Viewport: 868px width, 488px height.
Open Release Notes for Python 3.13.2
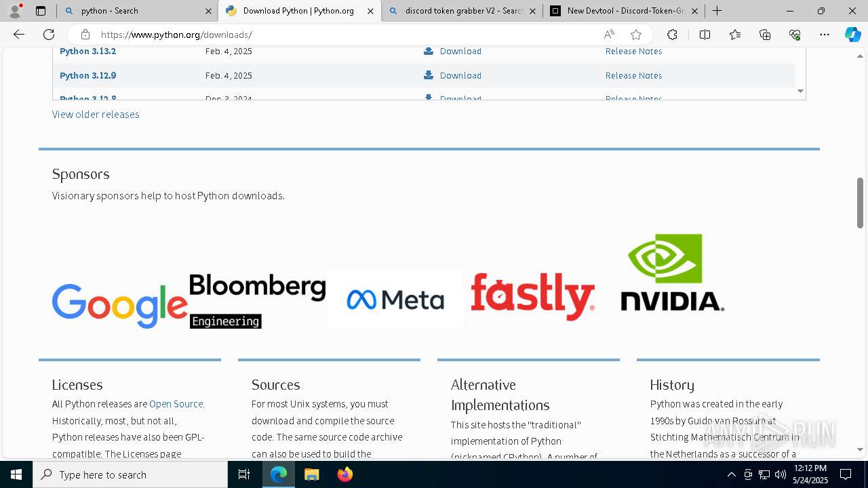click(x=633, y=51)
